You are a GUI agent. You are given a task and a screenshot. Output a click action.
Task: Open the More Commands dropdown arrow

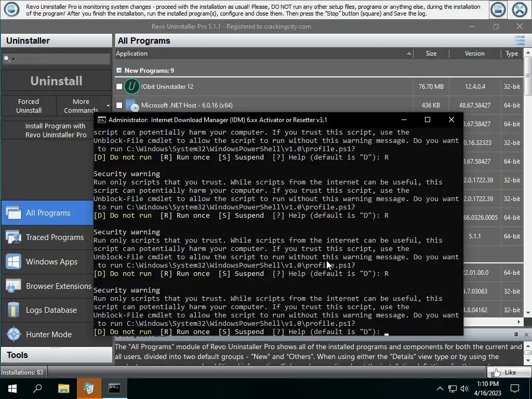pos(108,106)
